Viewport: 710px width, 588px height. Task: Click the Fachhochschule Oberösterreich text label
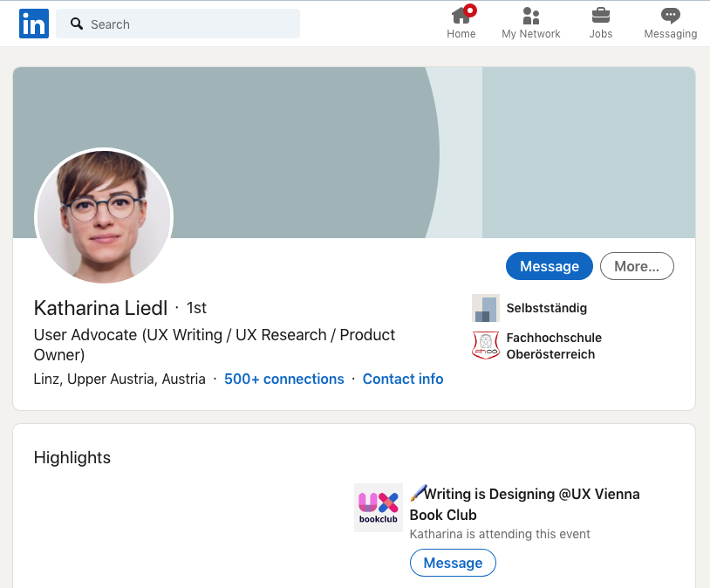[554, 345]
